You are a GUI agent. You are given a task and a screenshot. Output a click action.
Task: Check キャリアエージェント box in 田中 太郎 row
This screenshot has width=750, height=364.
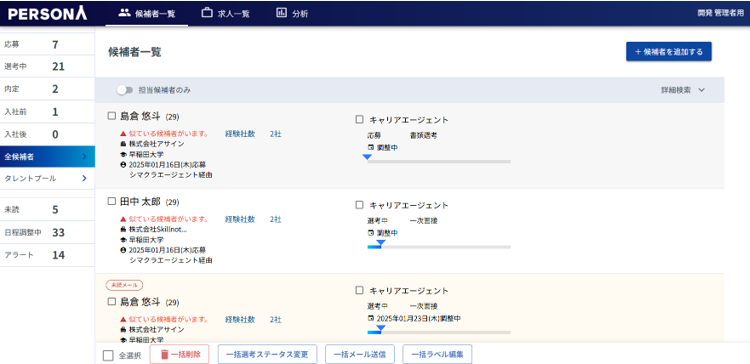360,205
